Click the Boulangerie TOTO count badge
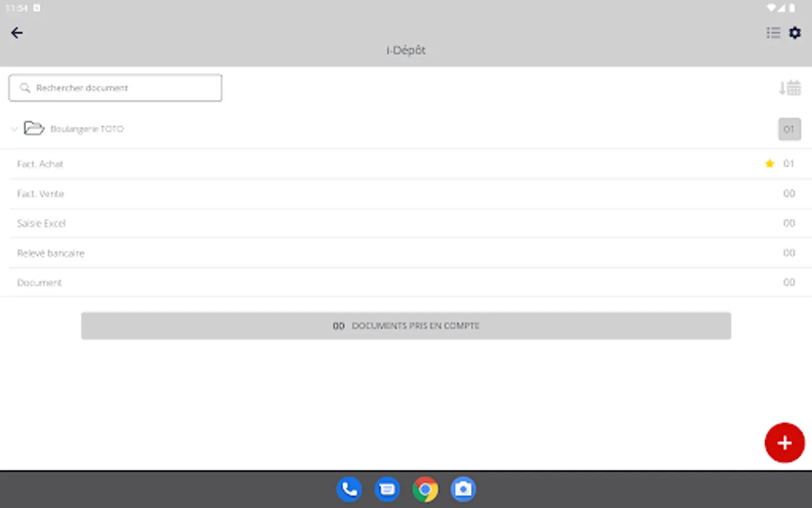Screen dimensions: 812x508 pos(789,129)
